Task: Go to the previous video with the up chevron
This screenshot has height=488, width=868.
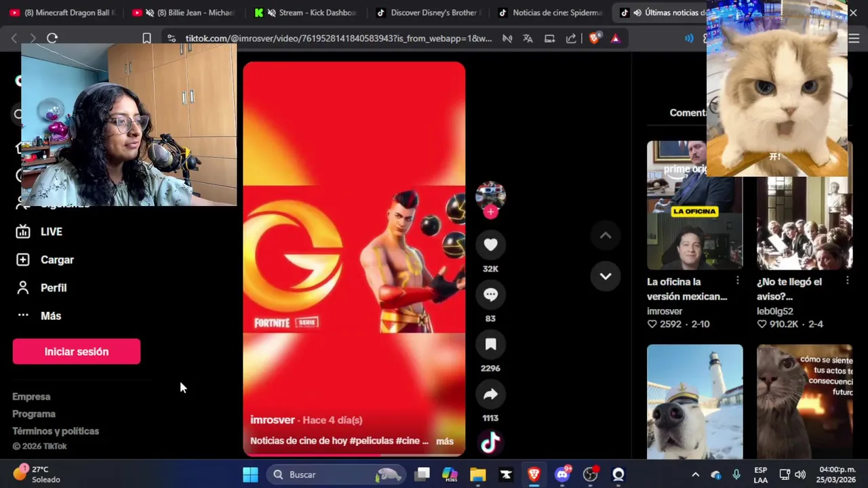Action: point(606,236)
